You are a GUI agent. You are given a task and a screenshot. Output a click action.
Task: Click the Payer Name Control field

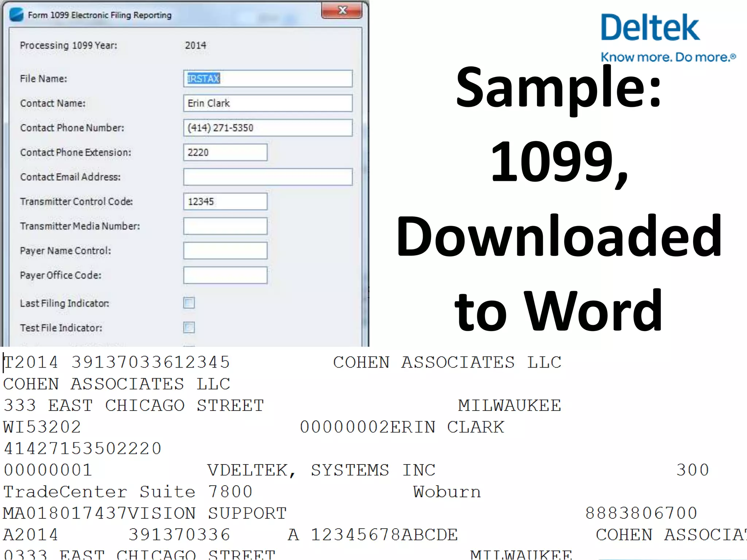click(x=225, y=251)
